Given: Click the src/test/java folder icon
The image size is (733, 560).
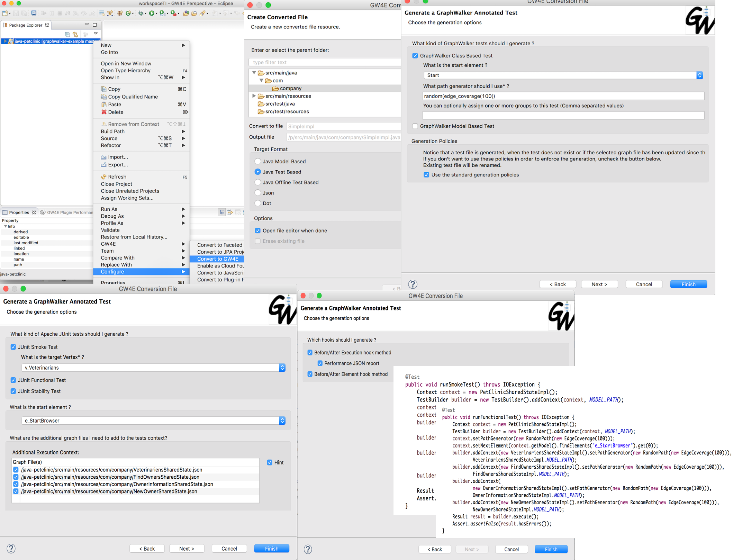Looking at the screenshot, I should coord(261,104).
